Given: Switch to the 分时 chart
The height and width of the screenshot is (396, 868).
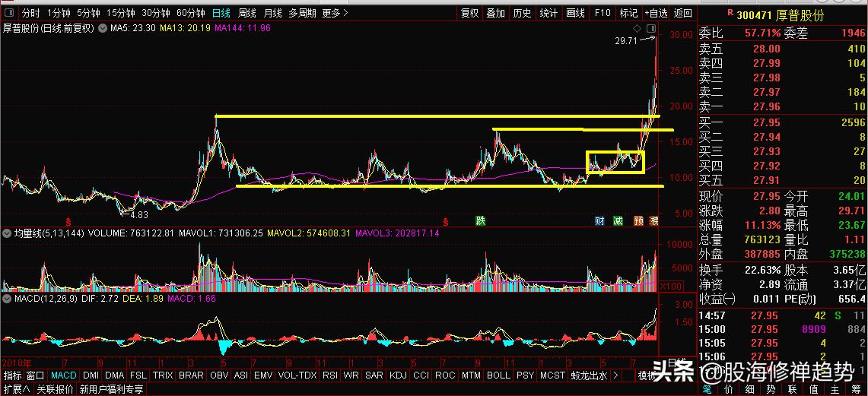Looking at the screenshot, I should click(x=31, y=13).
